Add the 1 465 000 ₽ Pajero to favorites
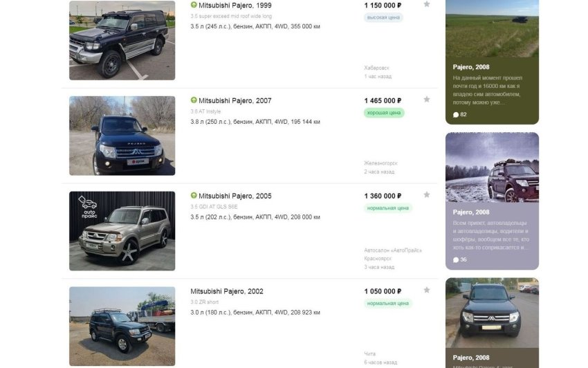 (427, 100)
